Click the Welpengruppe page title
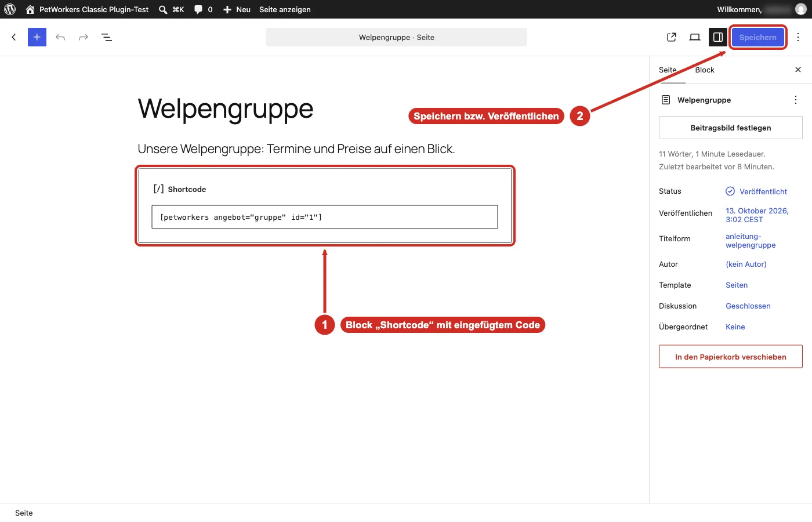812x522 pixels. [x=226, y=108]
